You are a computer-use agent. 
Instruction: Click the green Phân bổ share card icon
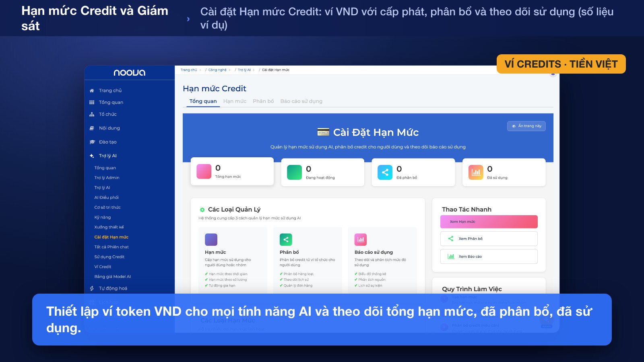click(x=286, y=239)
